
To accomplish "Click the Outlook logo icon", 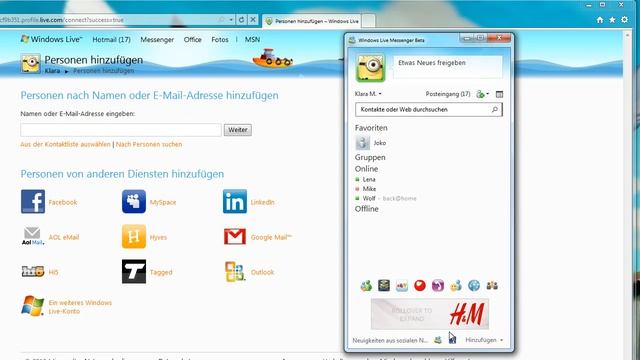I will [x=235, y=271].
